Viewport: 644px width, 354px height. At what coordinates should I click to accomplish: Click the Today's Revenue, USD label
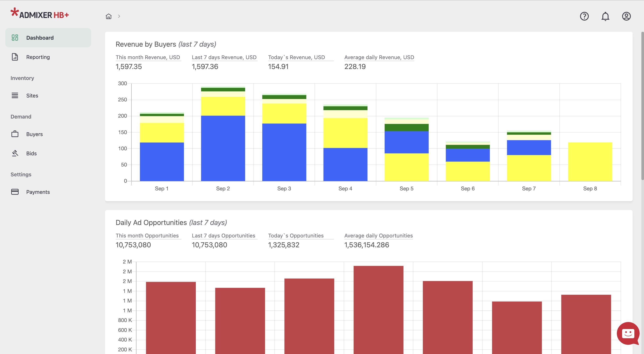point(296,57)
